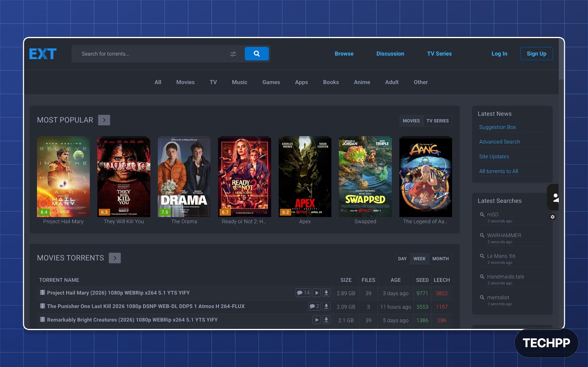Click magnifier icon next to Le Mans '66
This screenshot has width=588, height=367.
[482, 256]
